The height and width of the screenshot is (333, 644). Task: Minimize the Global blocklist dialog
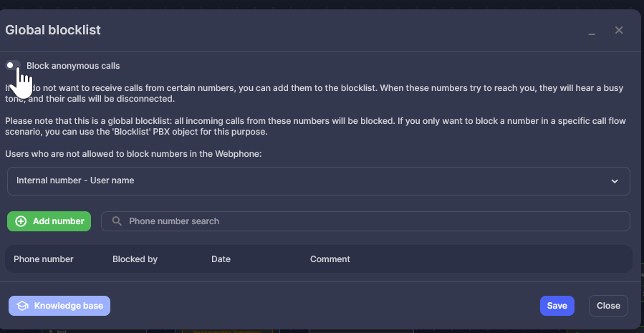click(x=592, y=31)
